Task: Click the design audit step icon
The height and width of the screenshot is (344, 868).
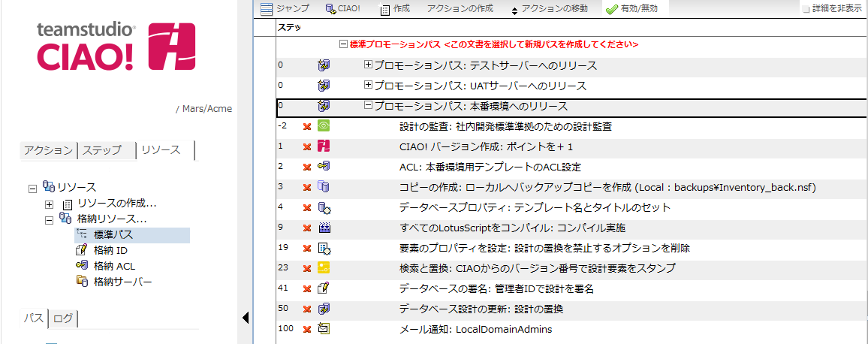Action: (324, 126)
